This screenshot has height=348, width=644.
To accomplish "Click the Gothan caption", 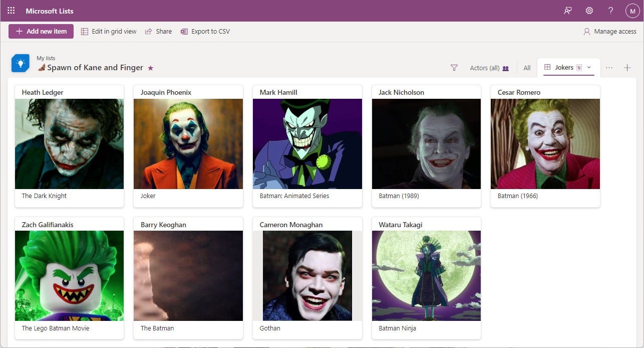I will pos(270,328).
